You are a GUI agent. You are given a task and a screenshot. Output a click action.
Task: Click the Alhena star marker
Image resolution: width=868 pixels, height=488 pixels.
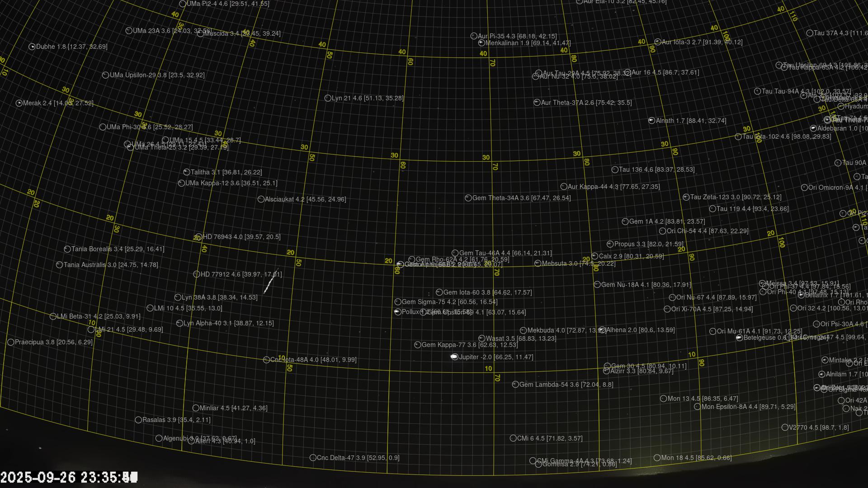click(602, 330)
